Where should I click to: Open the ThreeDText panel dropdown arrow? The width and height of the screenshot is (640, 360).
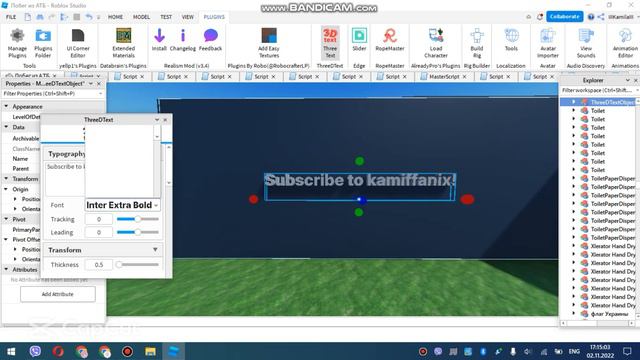(157, 120)
